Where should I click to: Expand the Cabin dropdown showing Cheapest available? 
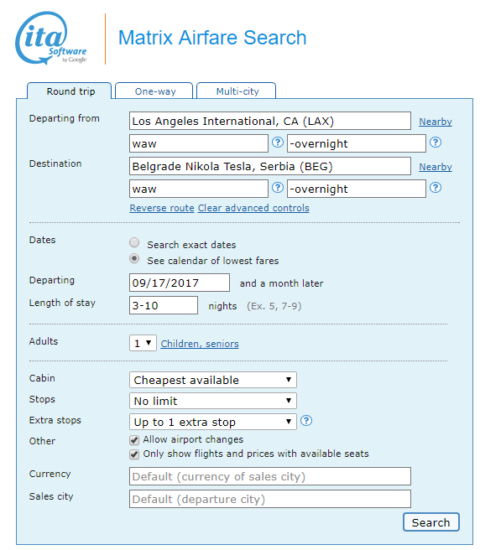[213, 380]
